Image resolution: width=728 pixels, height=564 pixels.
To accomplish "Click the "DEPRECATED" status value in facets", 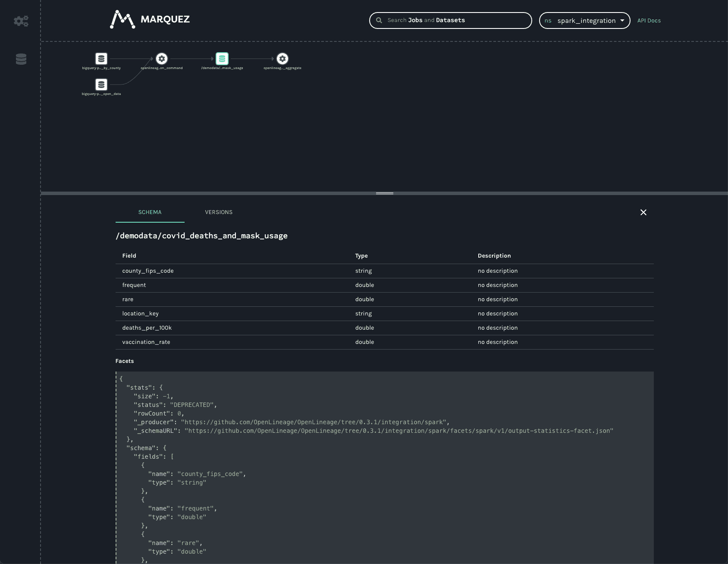I will [x=192, y=405].
